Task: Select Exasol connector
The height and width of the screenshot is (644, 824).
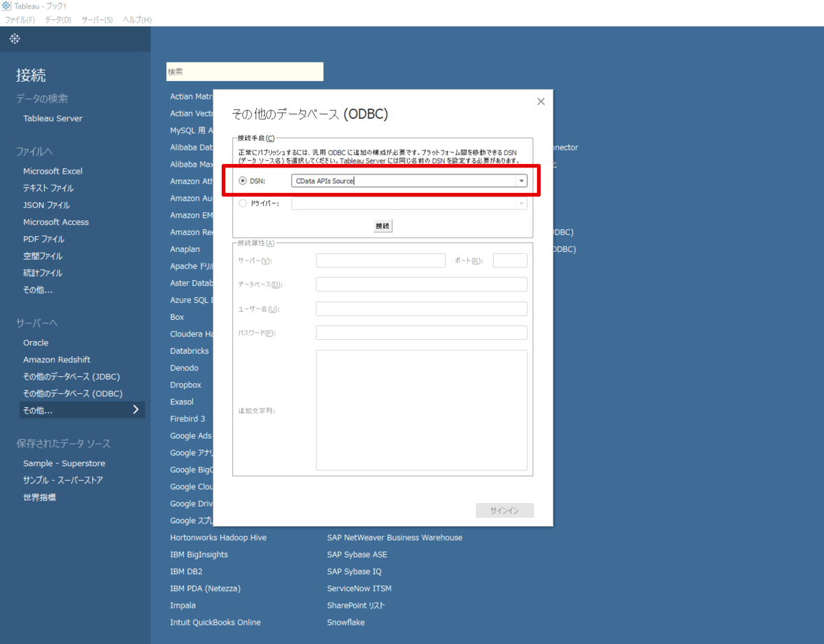Action: pyautogui.click(x=182, y=402)
